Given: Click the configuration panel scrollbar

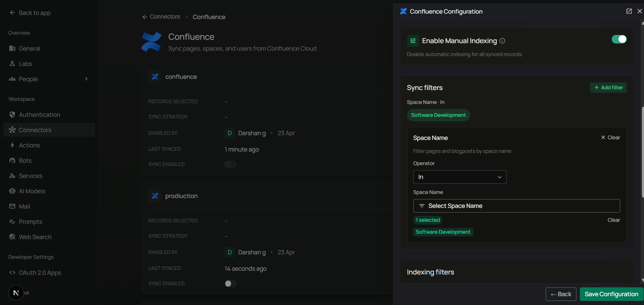Looking at the screenshot, I should coord(642,152).
